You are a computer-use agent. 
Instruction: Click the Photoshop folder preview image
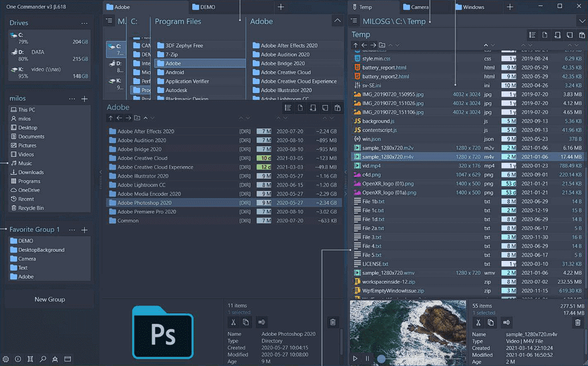point(163,332)
